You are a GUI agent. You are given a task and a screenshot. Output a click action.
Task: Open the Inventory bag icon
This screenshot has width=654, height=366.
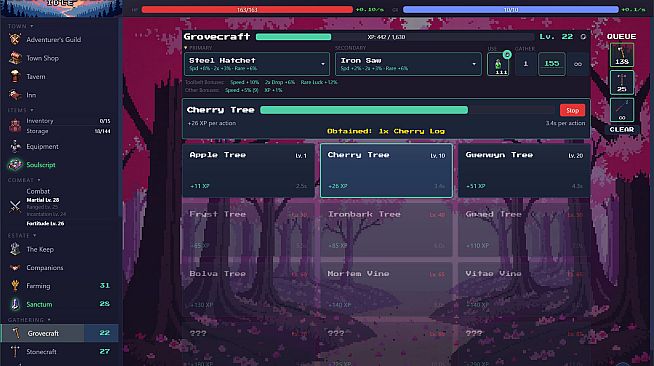coord(15,125)
